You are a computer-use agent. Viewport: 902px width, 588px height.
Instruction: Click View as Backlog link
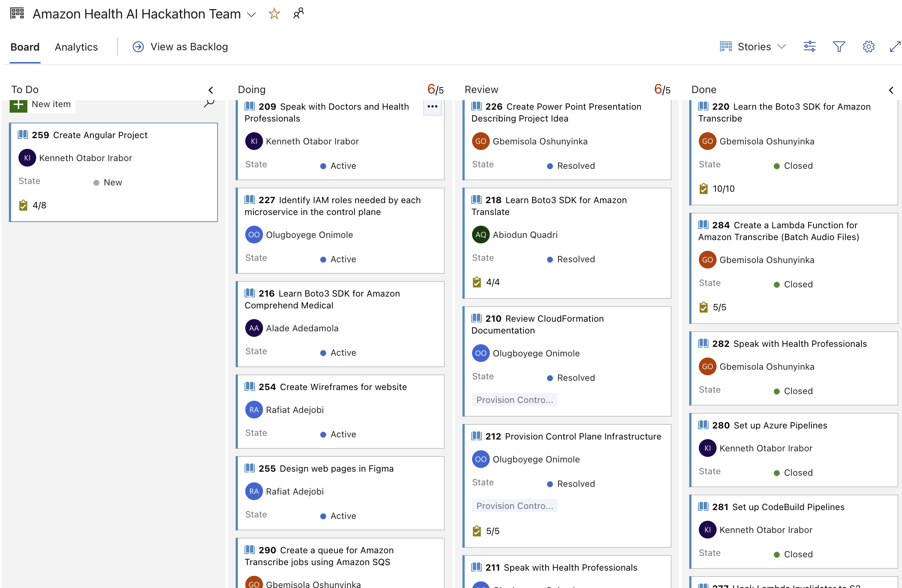click(x=180, y=47)
